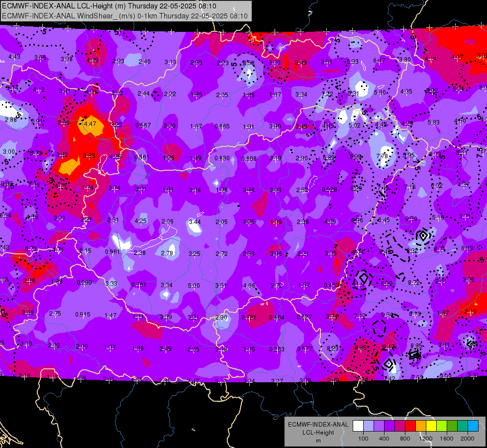Click the legend tick label 1200

[425, 439]
